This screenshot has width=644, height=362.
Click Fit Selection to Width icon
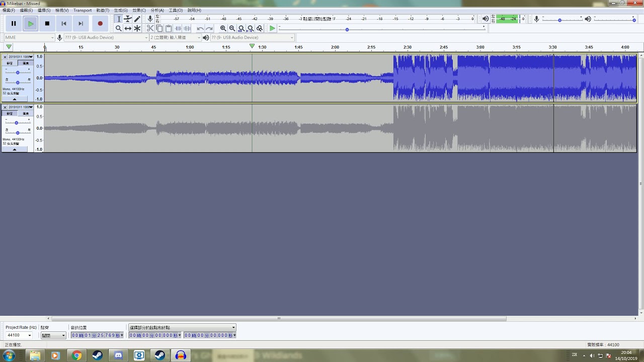pos(241,29)
